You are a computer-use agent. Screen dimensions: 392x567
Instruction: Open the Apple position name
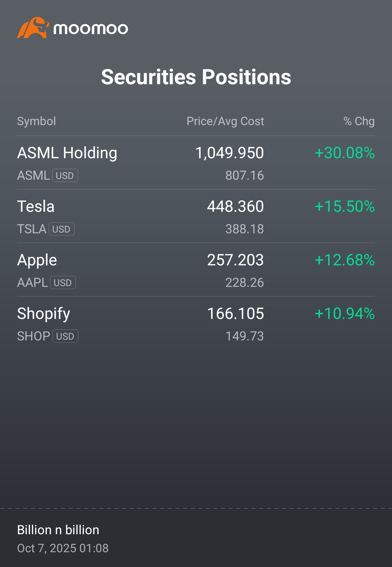pos(37,260)
